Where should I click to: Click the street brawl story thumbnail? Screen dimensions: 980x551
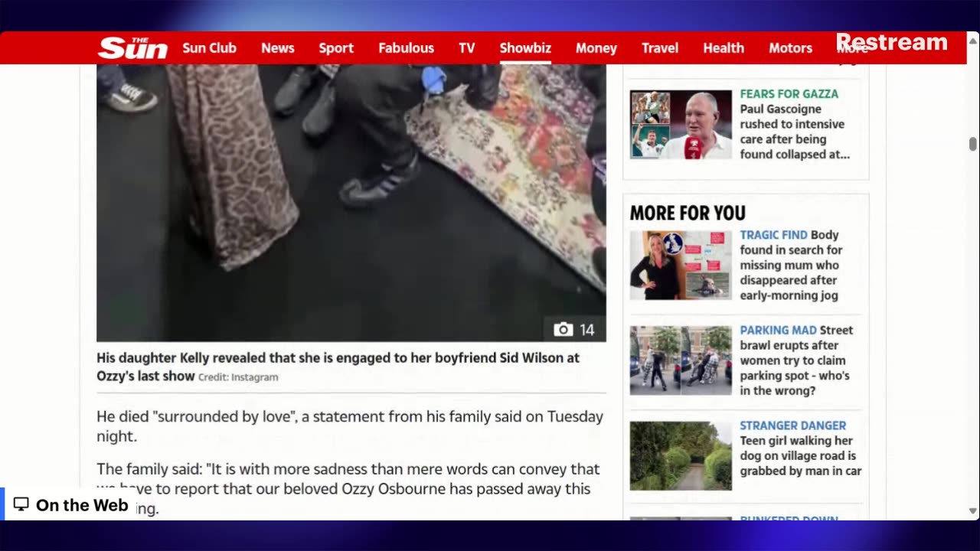tap(680, 361)
